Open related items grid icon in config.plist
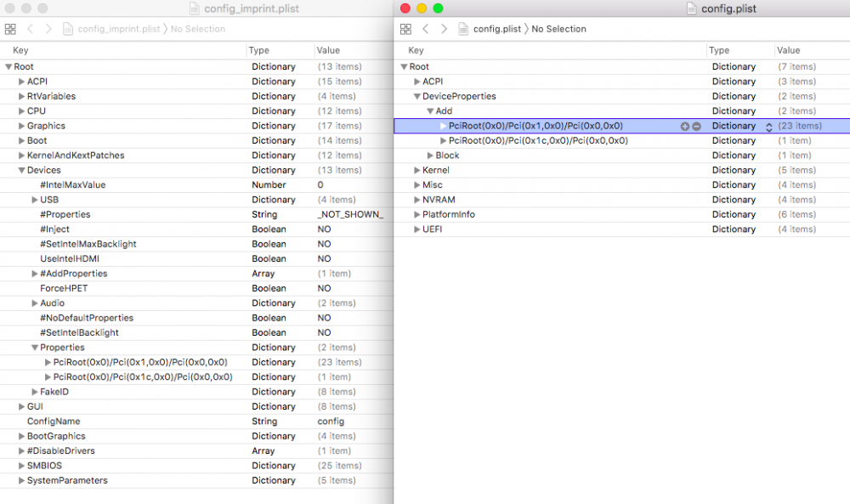This screenshot has height=504, width=850. point(405,29)
